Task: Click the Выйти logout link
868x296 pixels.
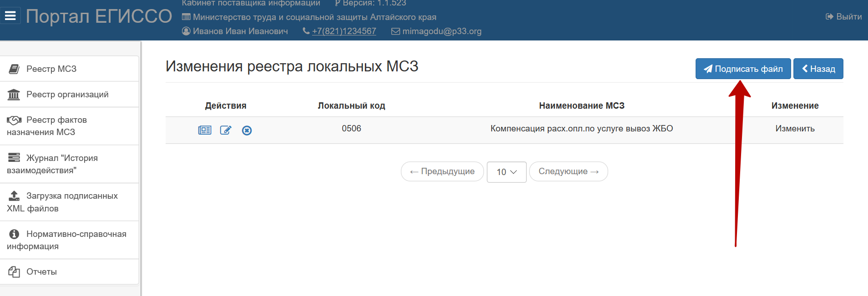Action: 844,16
